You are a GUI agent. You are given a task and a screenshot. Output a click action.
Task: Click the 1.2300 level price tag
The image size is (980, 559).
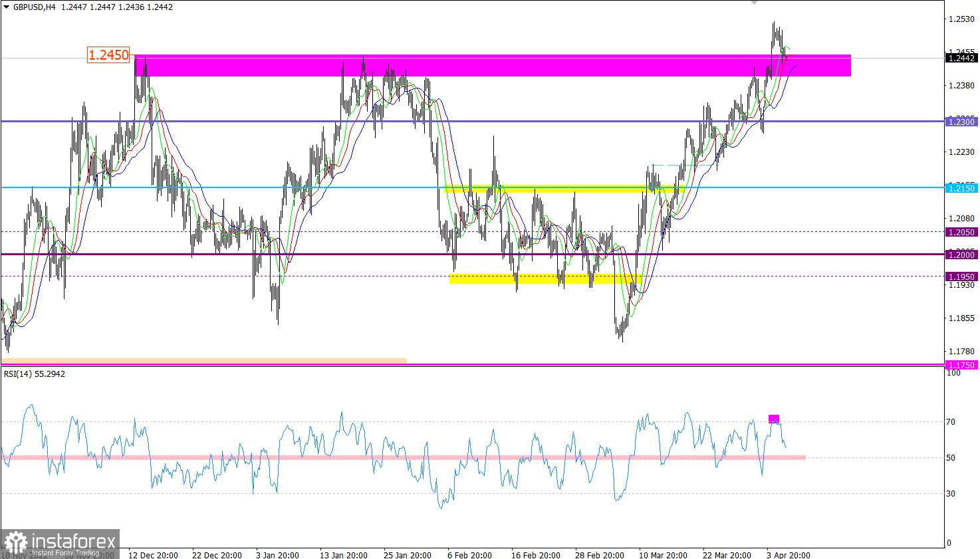[x=962, y=122]
